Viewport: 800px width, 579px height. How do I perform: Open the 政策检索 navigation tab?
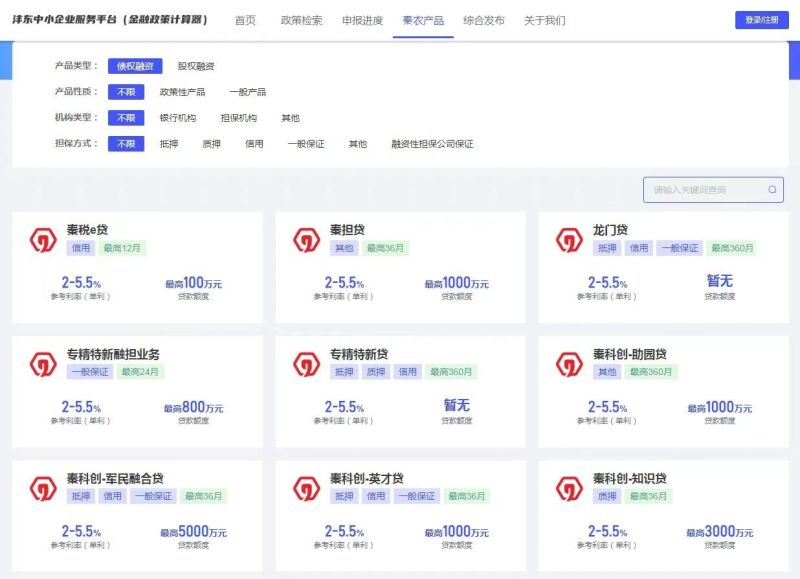pyautogui.click(x=301, y=20)
